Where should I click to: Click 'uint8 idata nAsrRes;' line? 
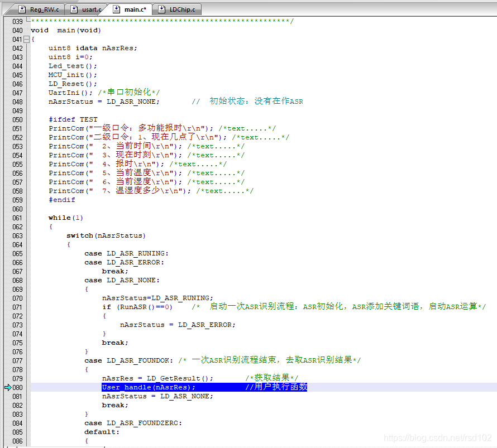[93, 48]
